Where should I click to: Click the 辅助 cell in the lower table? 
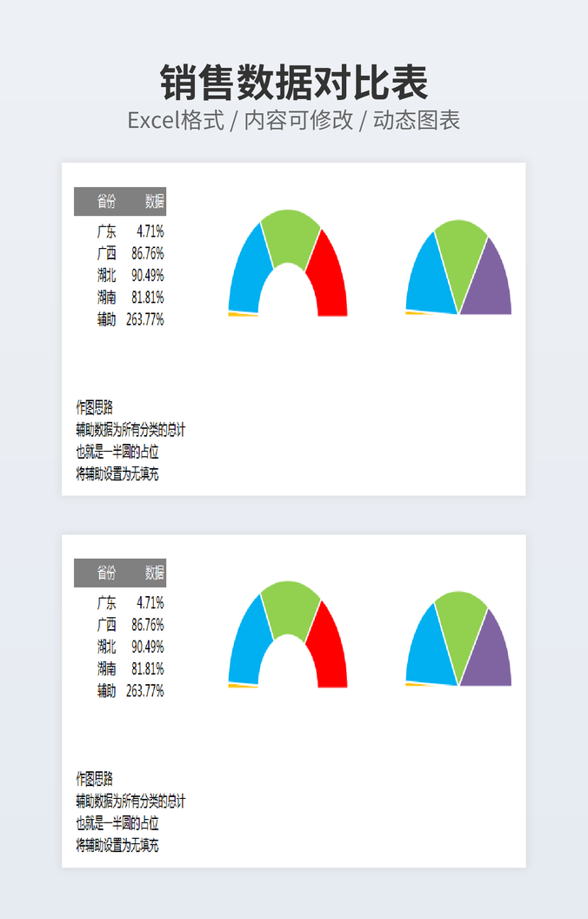(106, 691)
